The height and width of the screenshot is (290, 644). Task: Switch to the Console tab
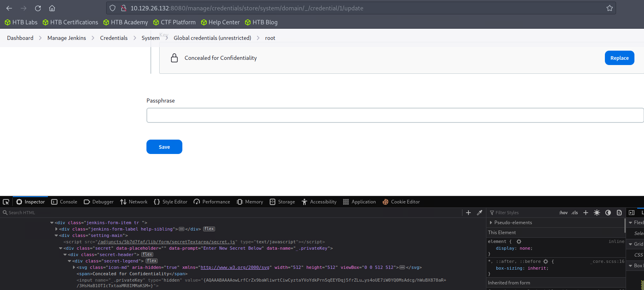pyautogui.click(x=64, y=202)
